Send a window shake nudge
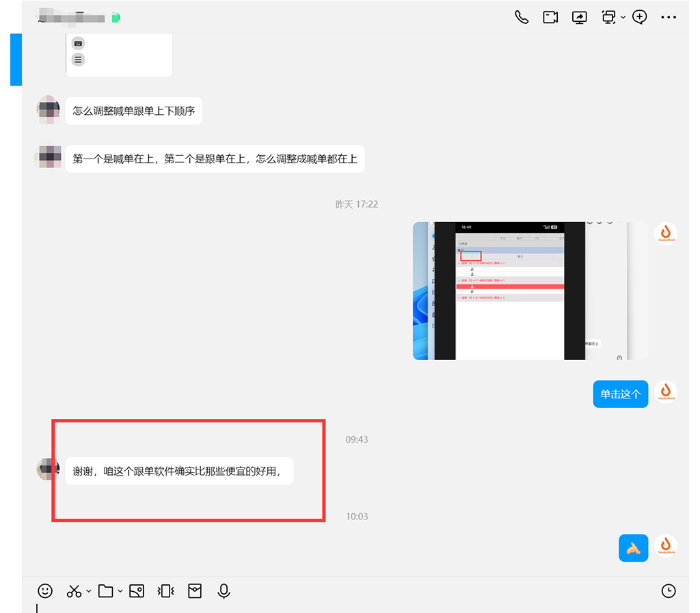700x613 pixels. [x=165, y=590]
